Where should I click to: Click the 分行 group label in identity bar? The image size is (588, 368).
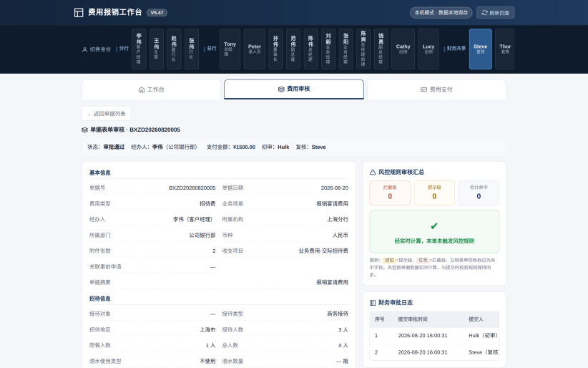[124, 49]
